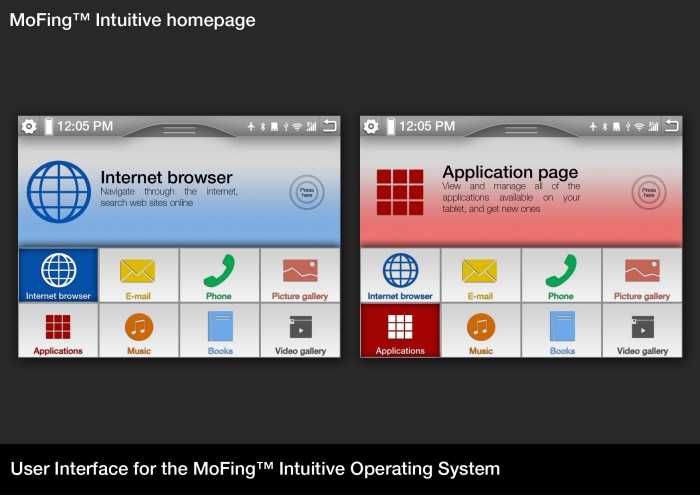This screenshot has width=700, height=495.
Task: Open Books tile on Application page screen
Action: pyautogui.click(x=562, y=330)
